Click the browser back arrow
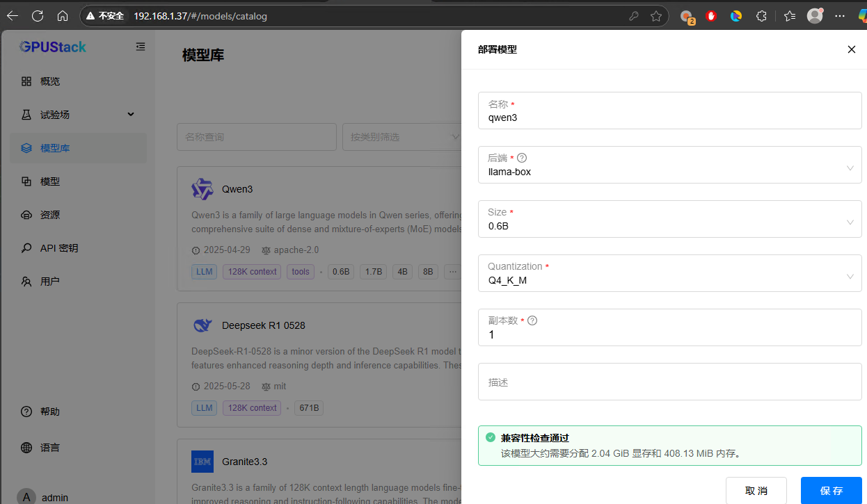The width and height of the screenshot is (867, 504). 13,15
